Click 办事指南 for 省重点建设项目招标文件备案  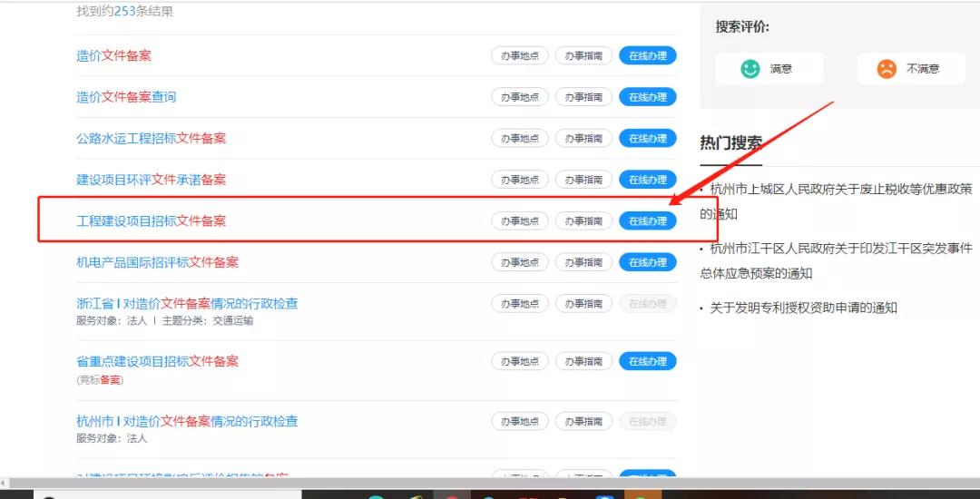[x=583, y=361]
